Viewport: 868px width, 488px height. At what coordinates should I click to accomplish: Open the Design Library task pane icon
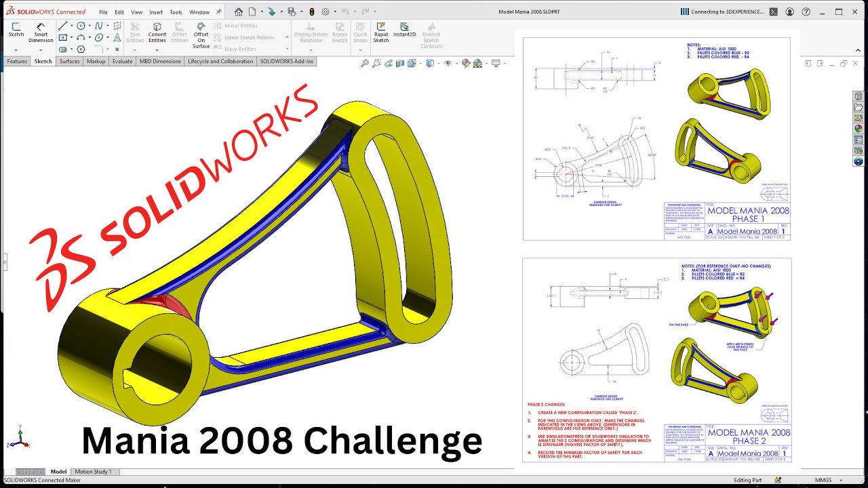(x=859, y=96)
